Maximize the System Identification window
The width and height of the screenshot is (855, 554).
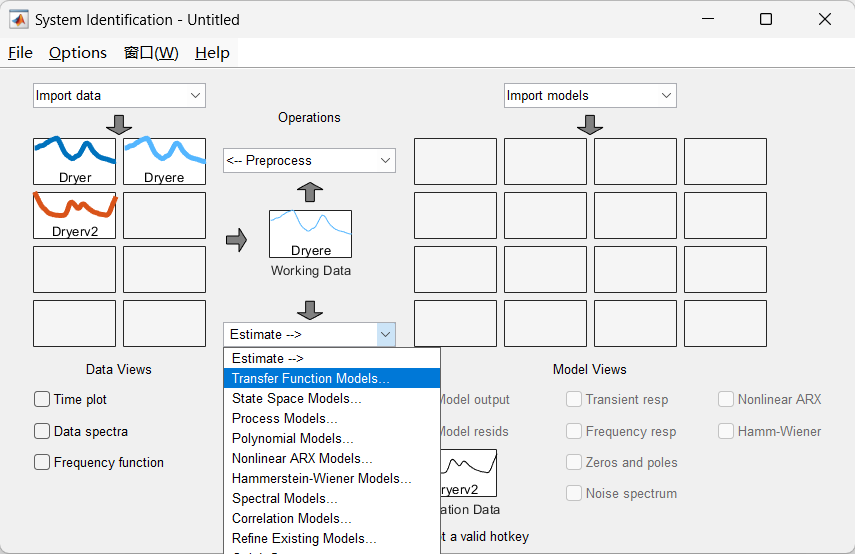766,20
